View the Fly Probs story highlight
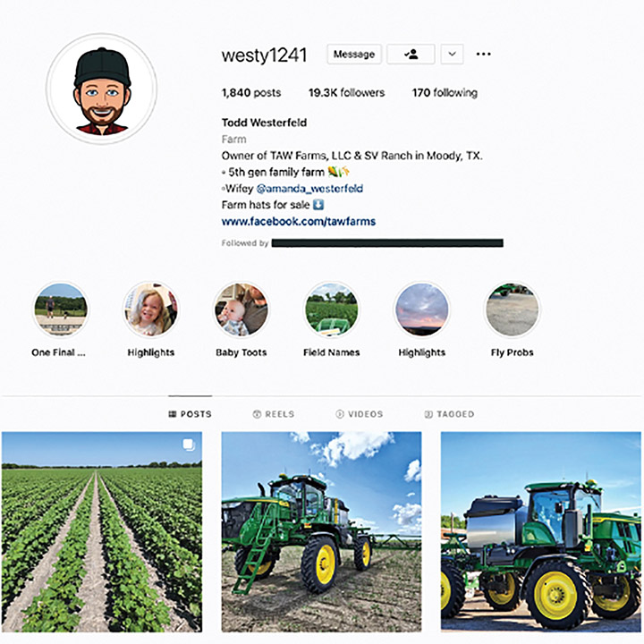 [513, 309]
